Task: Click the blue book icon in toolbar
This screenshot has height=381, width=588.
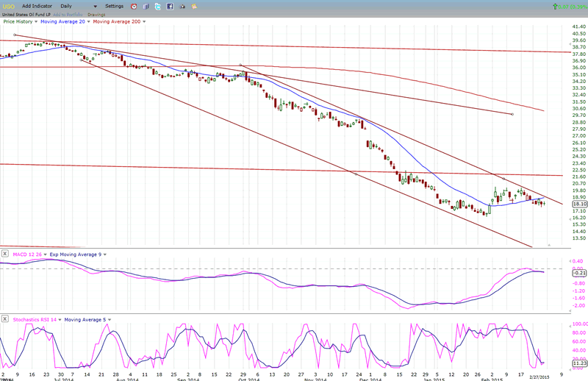Action: 146,6
